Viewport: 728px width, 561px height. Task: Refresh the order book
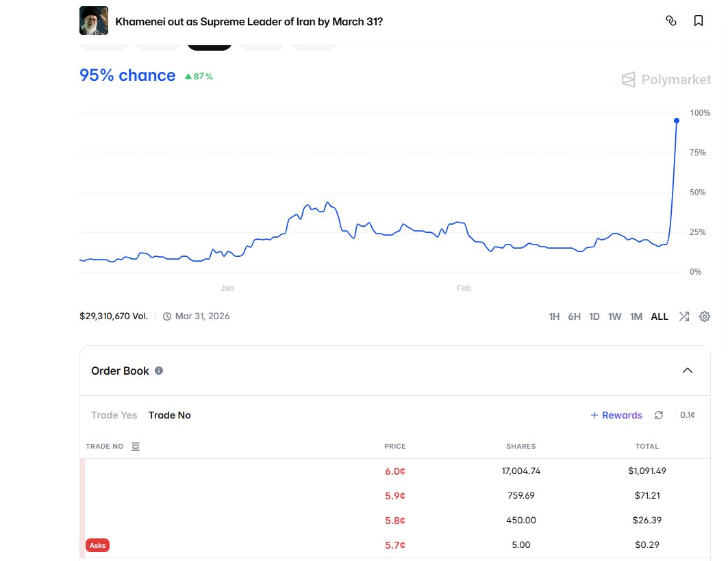659,415
